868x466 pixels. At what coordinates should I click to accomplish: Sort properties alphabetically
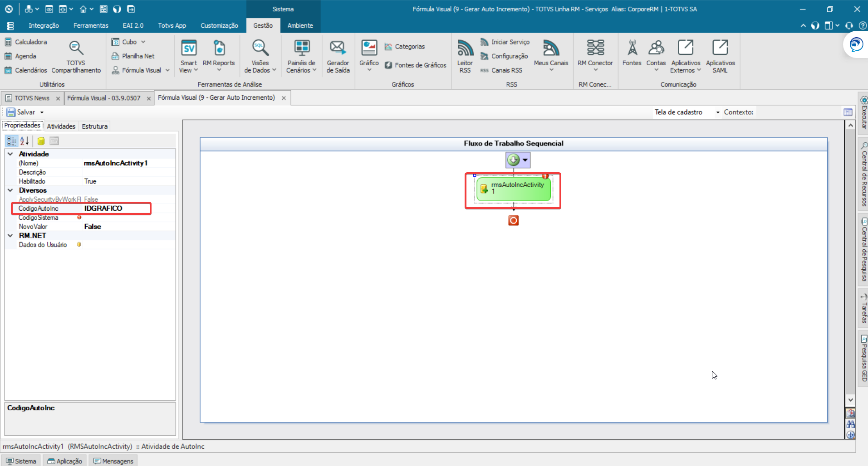(x=25, y=141)
